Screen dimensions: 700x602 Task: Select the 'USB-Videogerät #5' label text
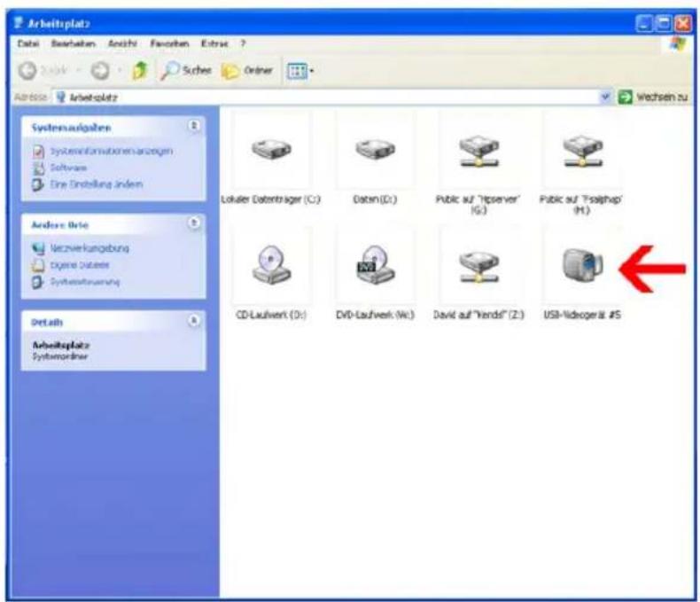[582, 315]
